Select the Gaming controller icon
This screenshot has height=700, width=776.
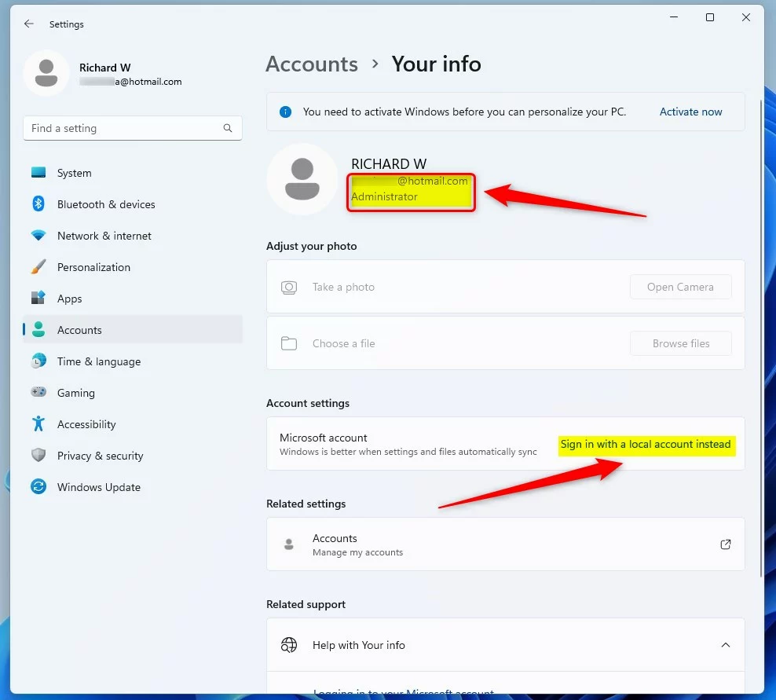[38, 393]
